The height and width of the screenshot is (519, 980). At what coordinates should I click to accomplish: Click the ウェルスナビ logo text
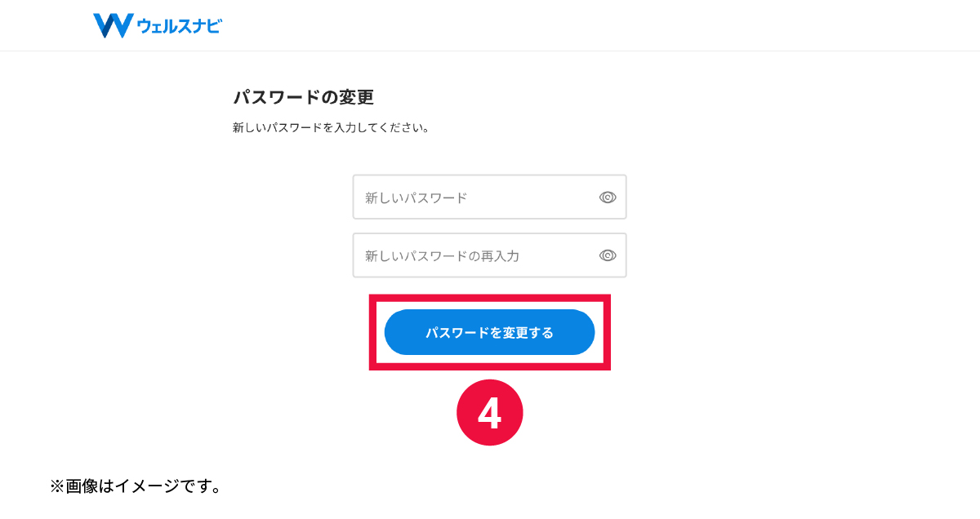(x=179, y=26)
